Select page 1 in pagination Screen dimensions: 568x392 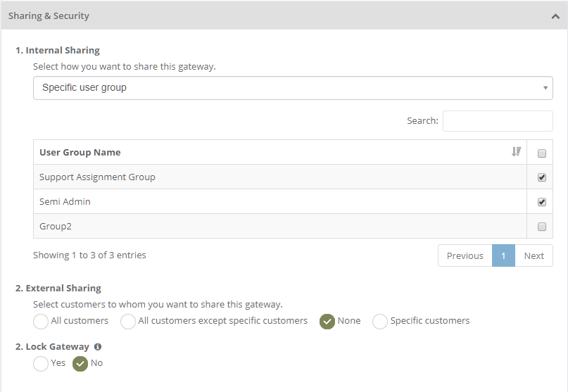click(503, 255)
